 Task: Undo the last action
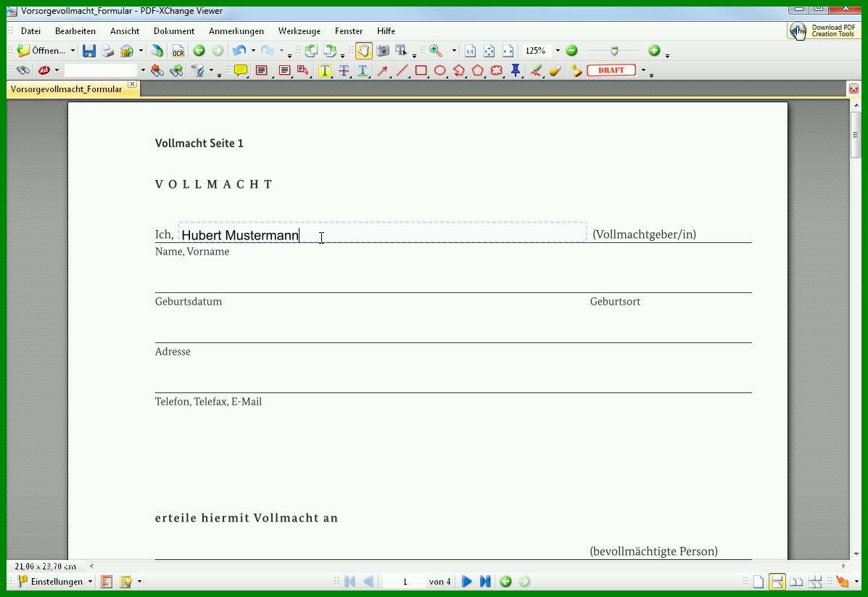click(x=239, y=51)
